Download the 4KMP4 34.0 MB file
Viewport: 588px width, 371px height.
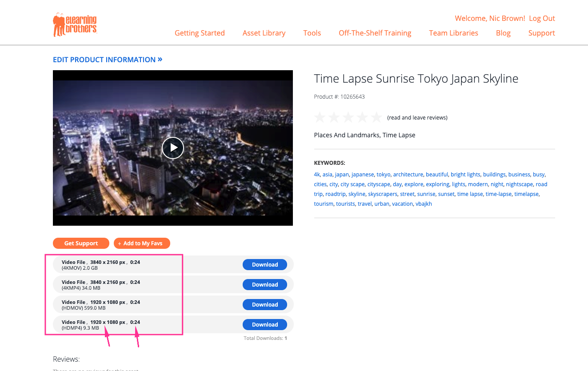pos(264,285)
